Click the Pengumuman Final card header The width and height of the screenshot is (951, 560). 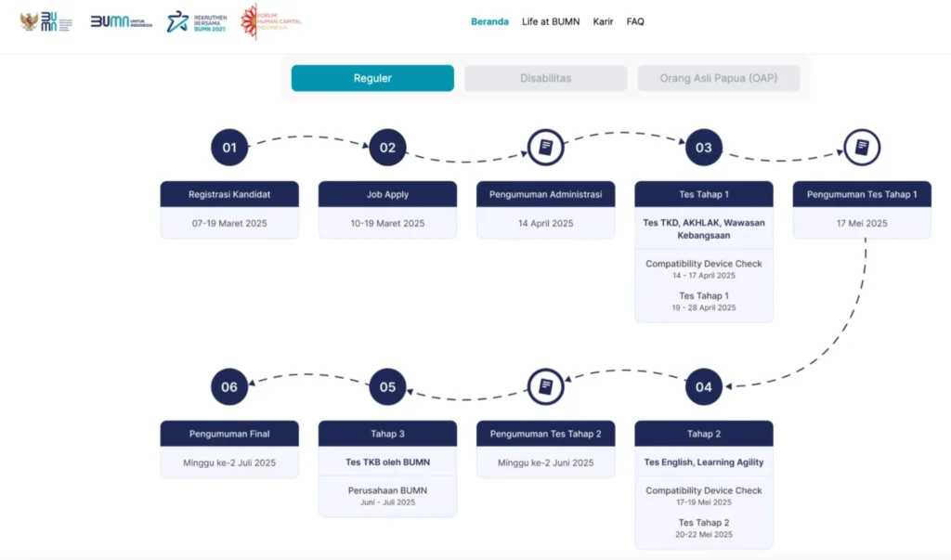coord(229,434)
